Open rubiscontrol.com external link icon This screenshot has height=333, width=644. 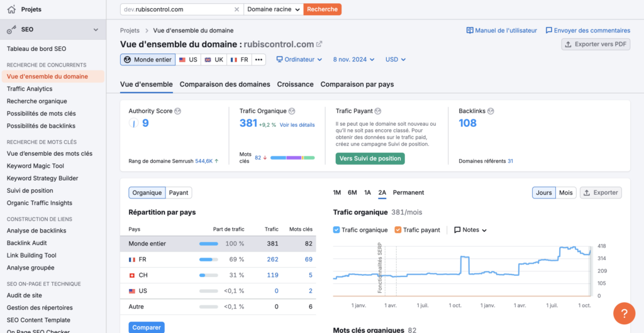[319, 44]
